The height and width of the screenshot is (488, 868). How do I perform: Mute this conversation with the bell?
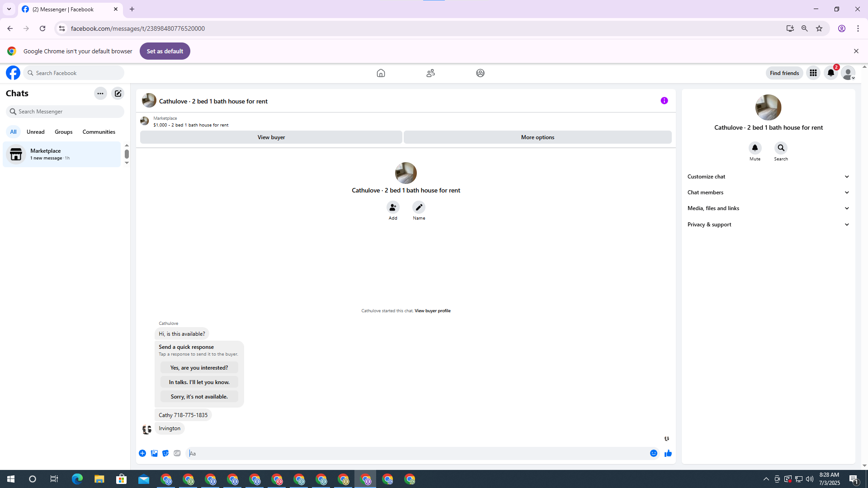[755, 148]
